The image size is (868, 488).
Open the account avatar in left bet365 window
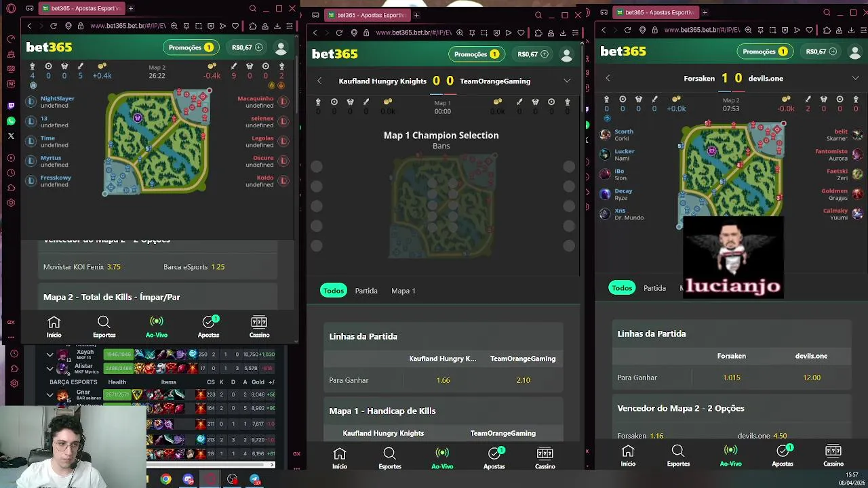[x=281, y=47]
